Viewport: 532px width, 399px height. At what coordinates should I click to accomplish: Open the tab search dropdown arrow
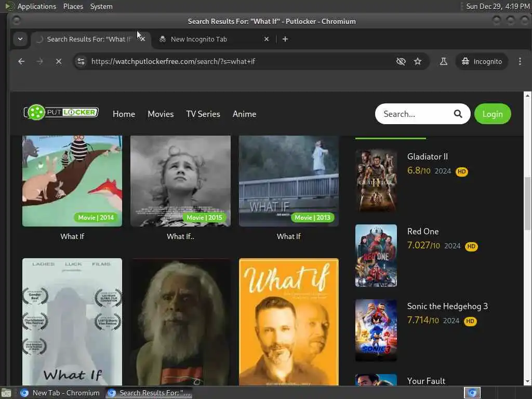point(20,39)
